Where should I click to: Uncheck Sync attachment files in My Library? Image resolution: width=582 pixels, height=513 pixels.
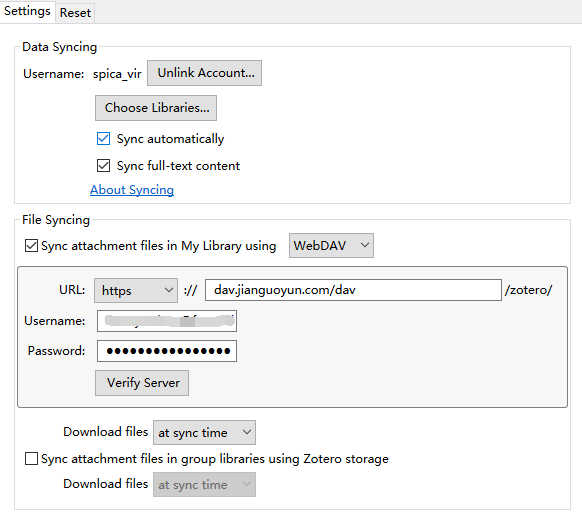pos(31,246)
